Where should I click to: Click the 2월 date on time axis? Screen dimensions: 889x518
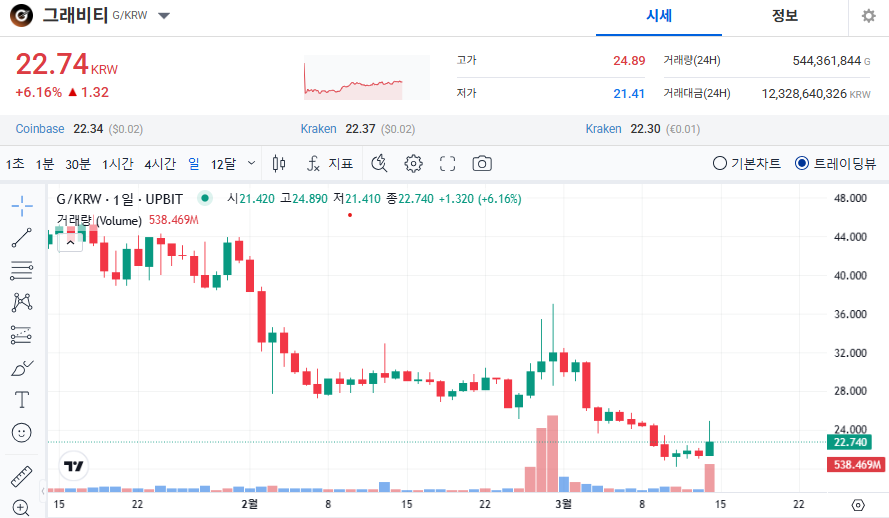point(249,504)
